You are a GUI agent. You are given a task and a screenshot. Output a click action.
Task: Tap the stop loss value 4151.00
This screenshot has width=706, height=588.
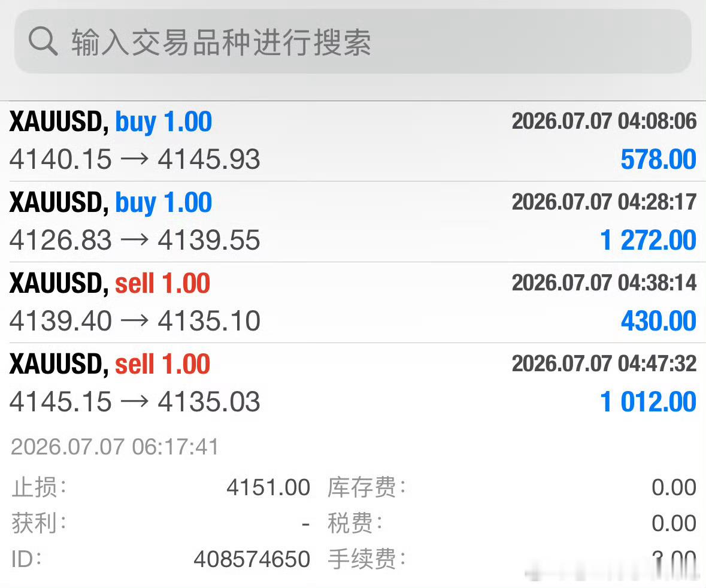[268, 487]
